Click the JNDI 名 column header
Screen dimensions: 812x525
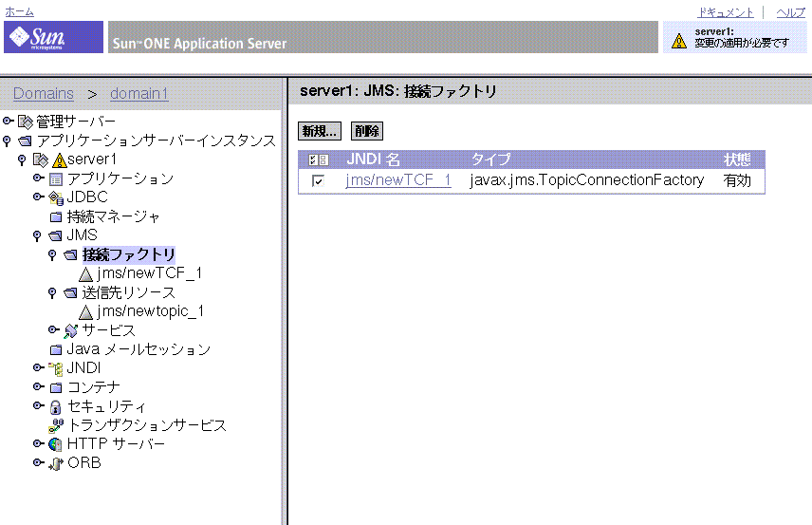click(374, 159)
